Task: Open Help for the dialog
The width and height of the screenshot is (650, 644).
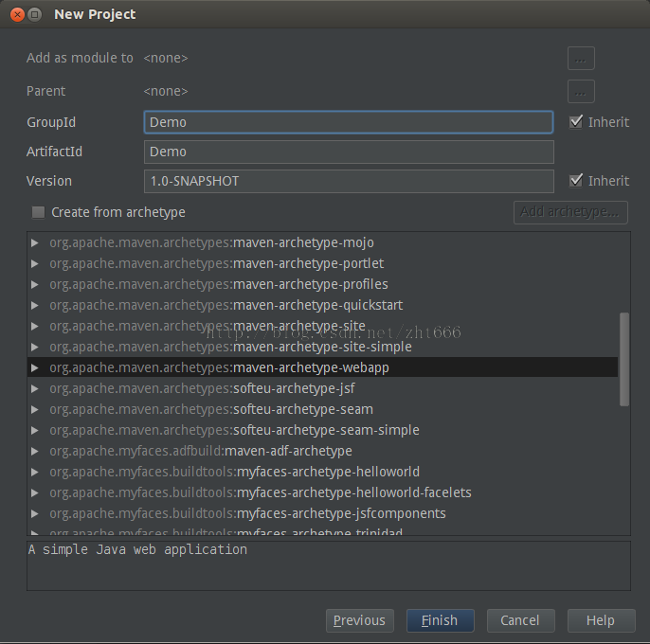Action: coord(600,620)
